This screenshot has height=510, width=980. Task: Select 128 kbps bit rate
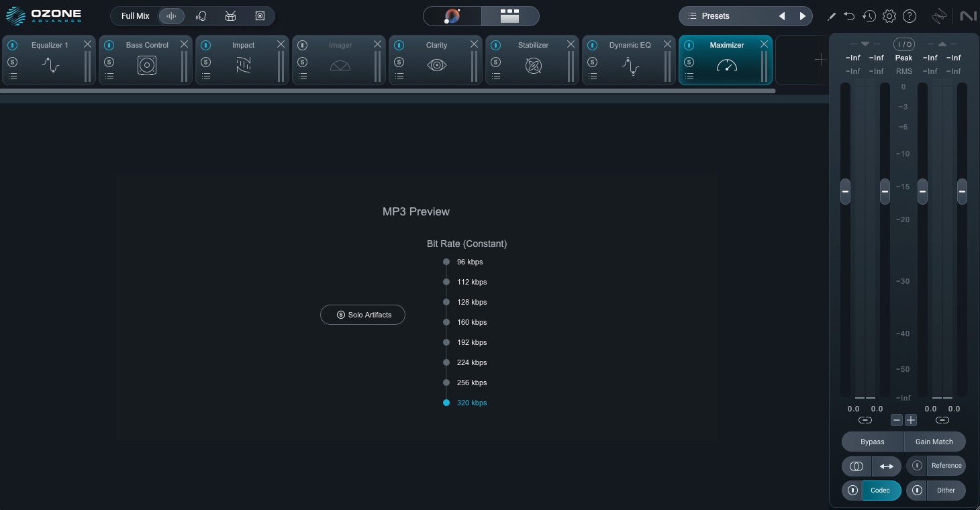[446, 302]
